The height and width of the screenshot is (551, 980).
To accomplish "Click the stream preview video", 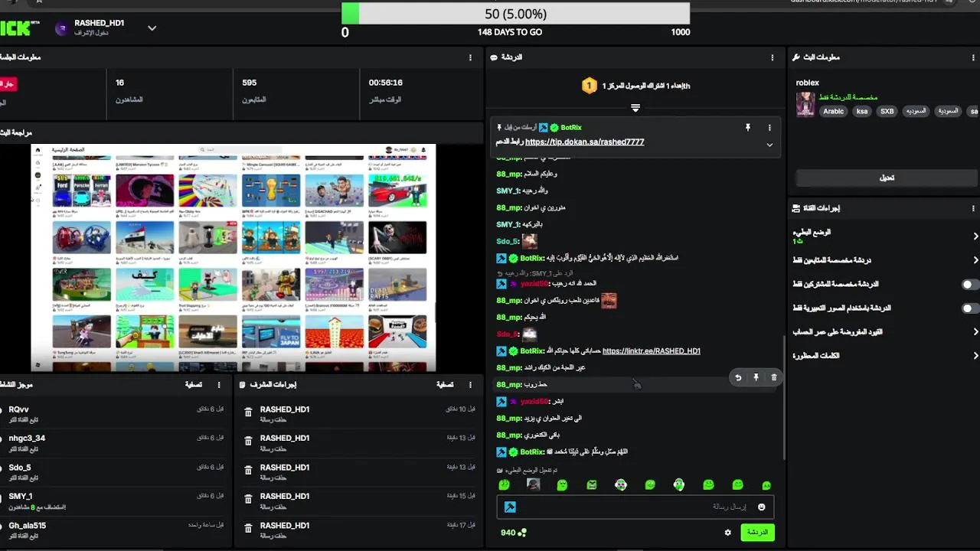I will tap(234, 258).
